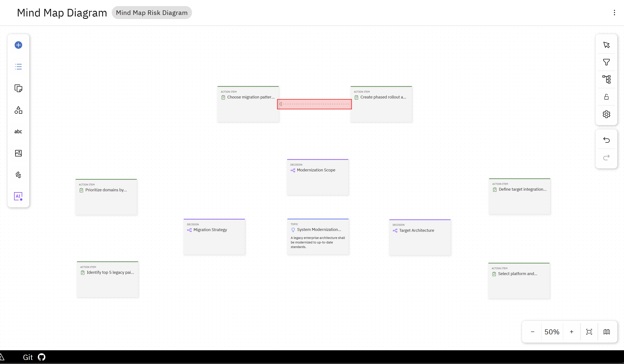Image resolution: width=624 pixels, height=364 pixels.
Task: Click the tree layout icon
Action: point(606,79)
